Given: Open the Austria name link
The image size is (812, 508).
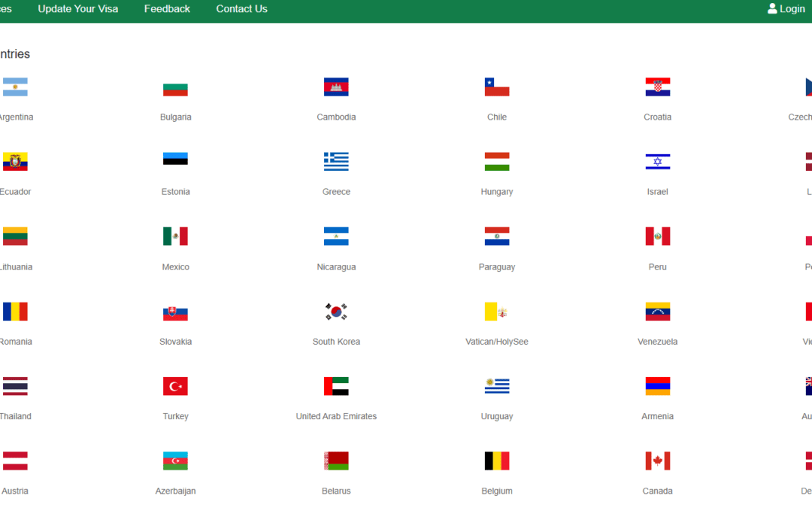Looking at the screenshot, I should 15,491.
